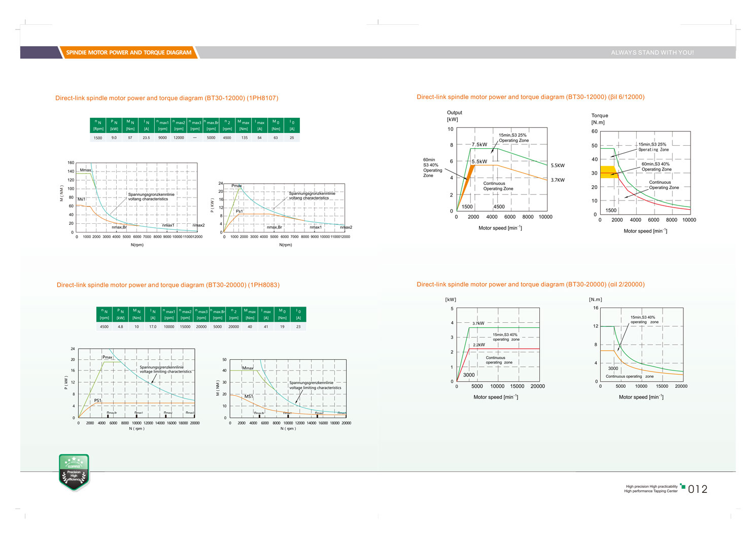
Task: Click the 7.5kW label in output chart
Action: [479, 145]
